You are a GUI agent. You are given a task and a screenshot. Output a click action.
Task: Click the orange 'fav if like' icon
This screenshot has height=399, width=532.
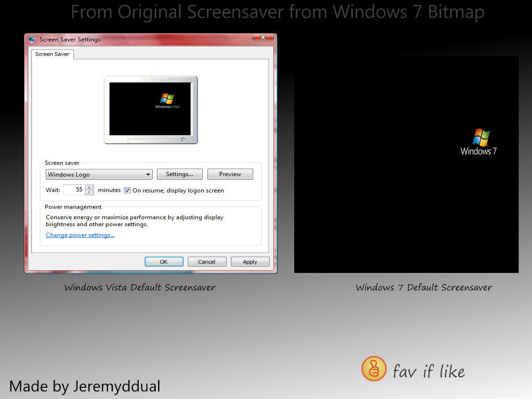pos(373,369)
